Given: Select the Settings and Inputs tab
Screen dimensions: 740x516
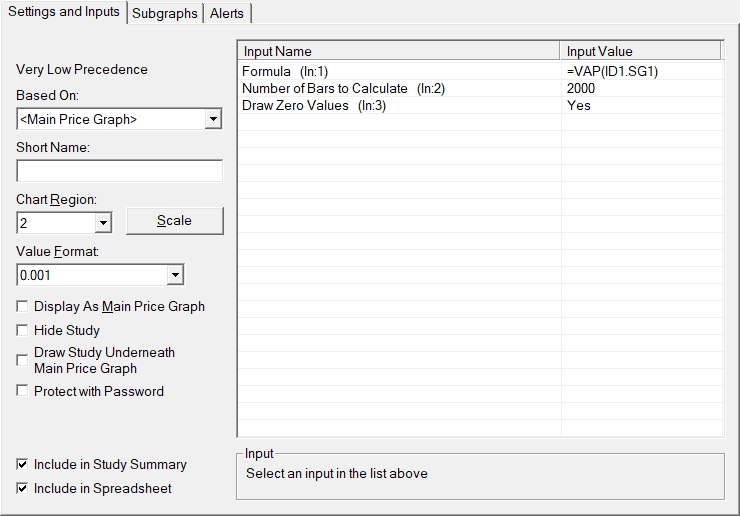Looking at the screenshot, I should tap(64, 12).
